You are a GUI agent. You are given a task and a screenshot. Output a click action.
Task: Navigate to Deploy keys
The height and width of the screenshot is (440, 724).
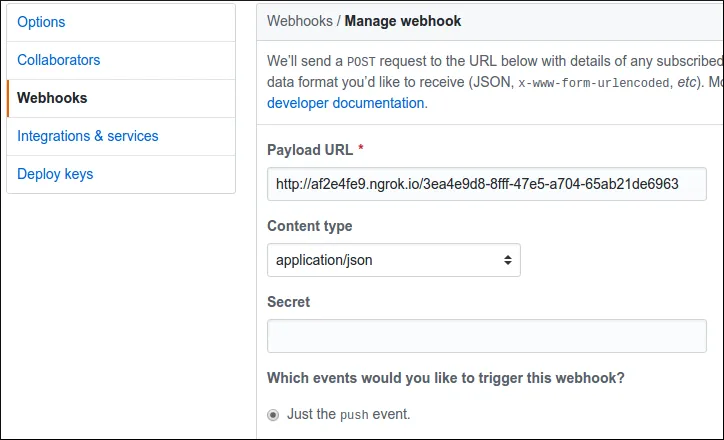[55, 174]
